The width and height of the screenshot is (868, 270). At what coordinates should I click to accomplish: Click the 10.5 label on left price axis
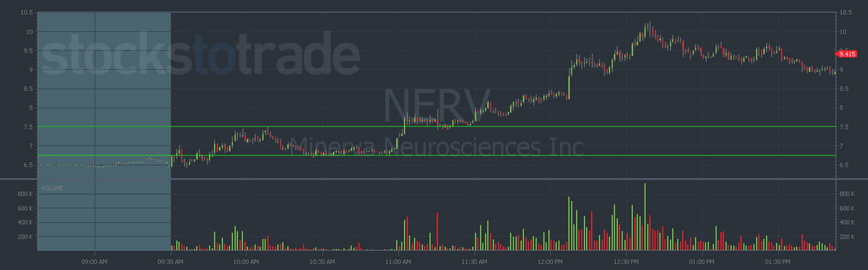(x=27, y=13)
